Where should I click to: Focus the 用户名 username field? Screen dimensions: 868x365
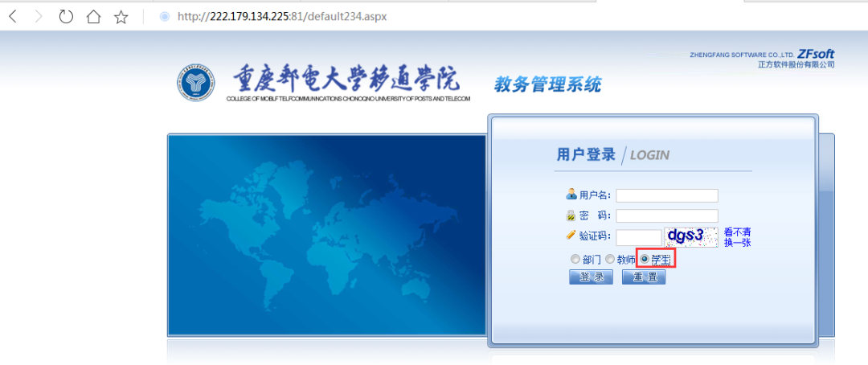pyautogui.click(x=666, y=195)
